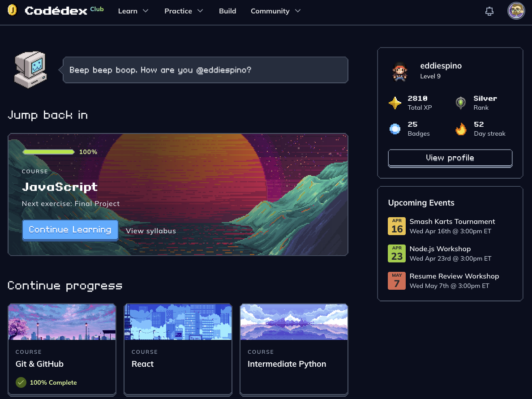Screen dimensions: 532x399
Task: Open the Git & GitHub course thumbnail
Action: 62,322
